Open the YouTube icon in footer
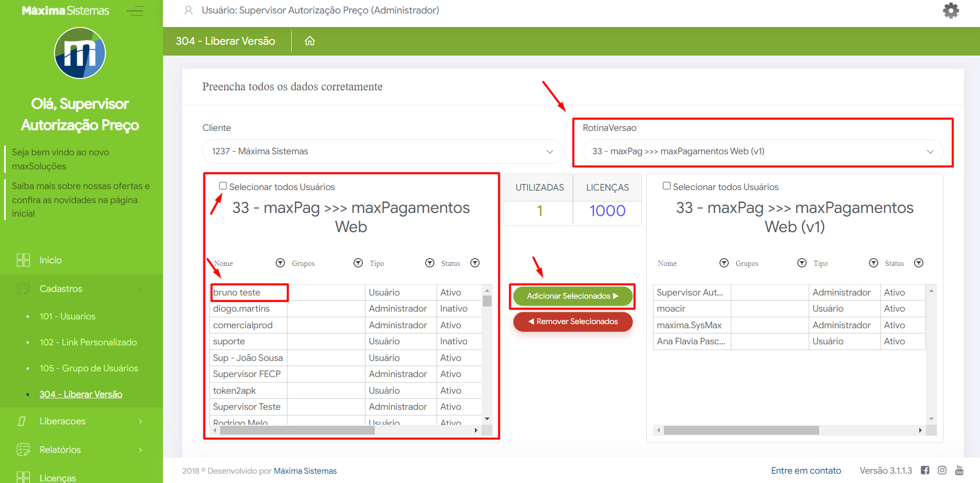Image resolution: width=980 pixels, height=483 pixels. click(959, 471)
